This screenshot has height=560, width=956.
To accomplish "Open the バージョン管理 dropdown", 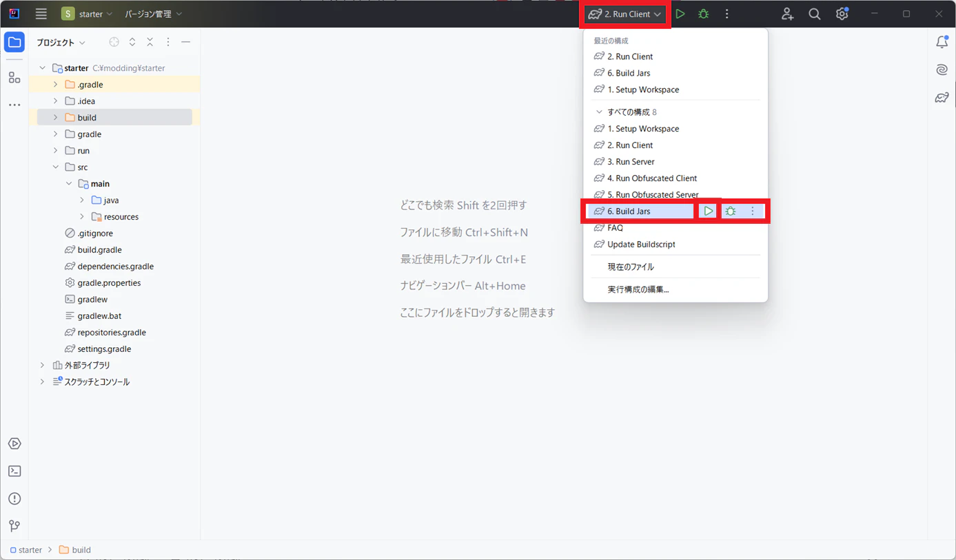I will (153, 14).
